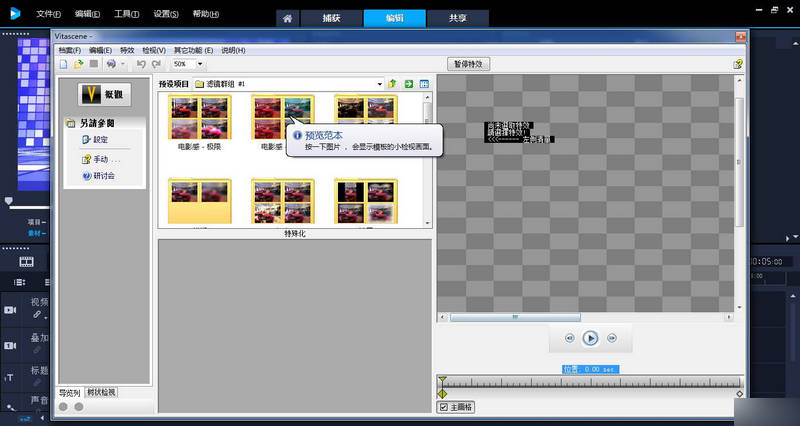The image size is (800, 426).
Task: Expand the 滤镜群组 #1 preset folder dropdown
Action: (x=379, y=84)
